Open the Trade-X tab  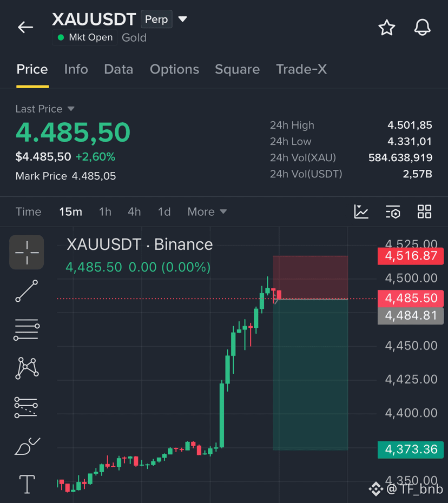point(301,69)
